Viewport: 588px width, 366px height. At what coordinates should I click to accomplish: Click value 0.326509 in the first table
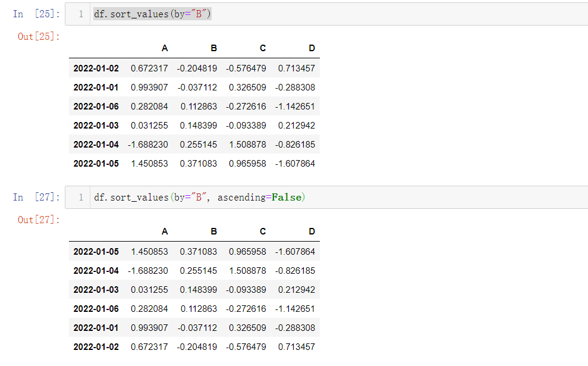point(247,87)
